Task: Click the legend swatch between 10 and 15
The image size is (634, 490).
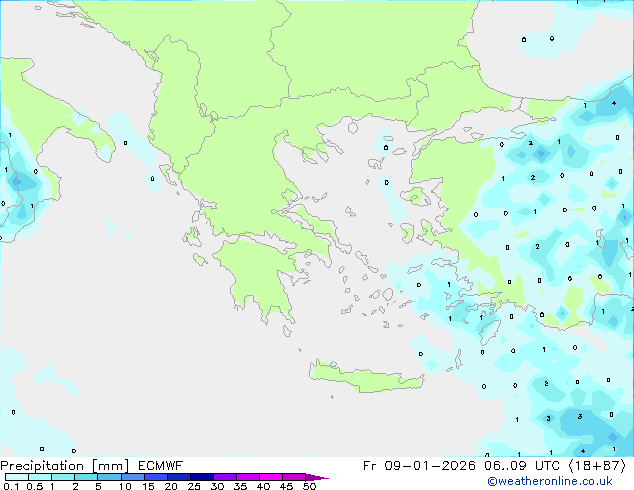Action: tap(132, 477)
